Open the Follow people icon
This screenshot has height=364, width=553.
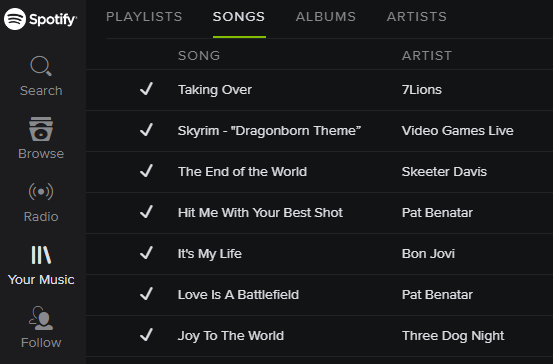click(41, 318)
